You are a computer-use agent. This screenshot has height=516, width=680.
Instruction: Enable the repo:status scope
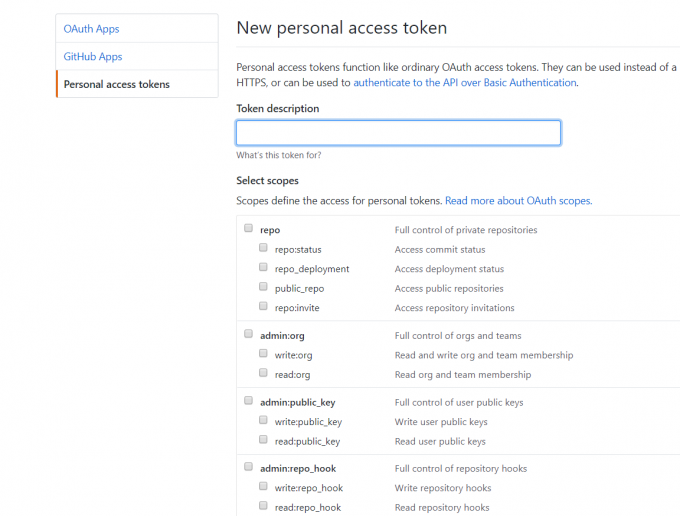(x=263, y=248)
